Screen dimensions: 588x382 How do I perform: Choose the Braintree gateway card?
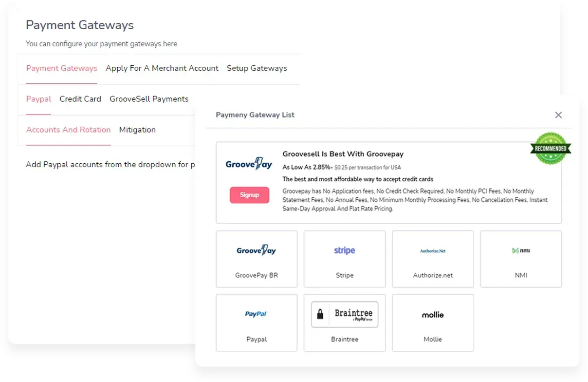pyautogui.click(x=345, y=323)
